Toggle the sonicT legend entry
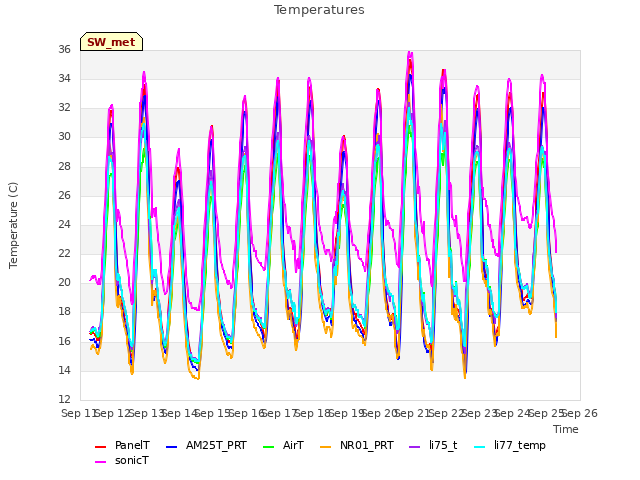This screenshot has width=640, height=480. click(x=122, y=460)
